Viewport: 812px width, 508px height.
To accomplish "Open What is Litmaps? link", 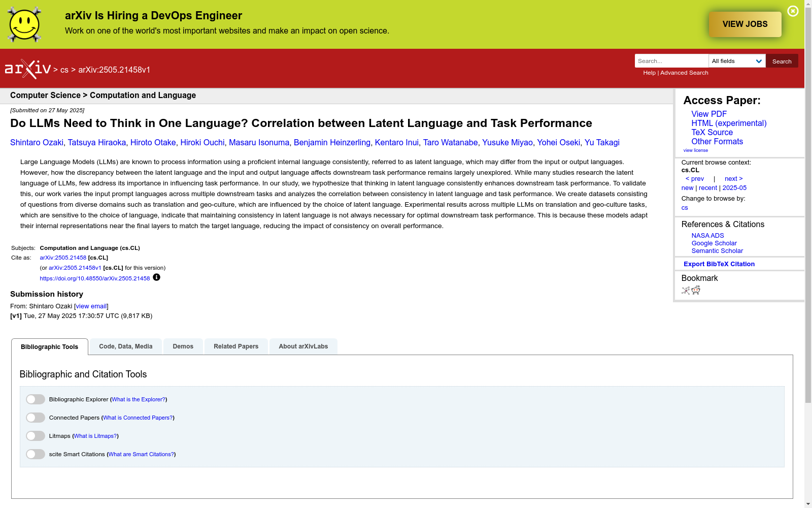I will 95,436.
